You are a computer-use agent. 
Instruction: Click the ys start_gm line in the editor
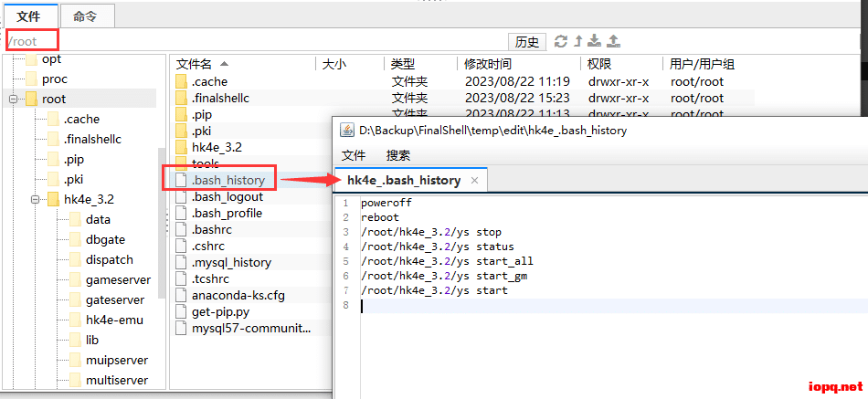(444, 276)
